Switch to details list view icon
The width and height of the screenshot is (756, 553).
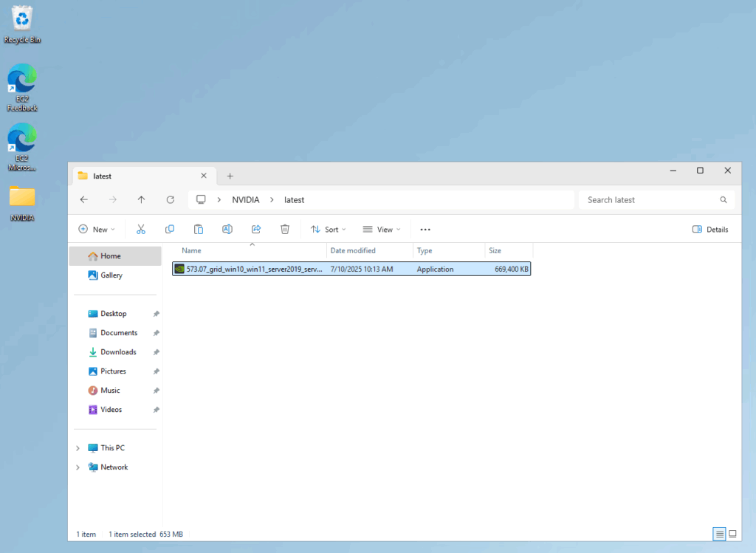pyautogui.click(x=719, y=534)
